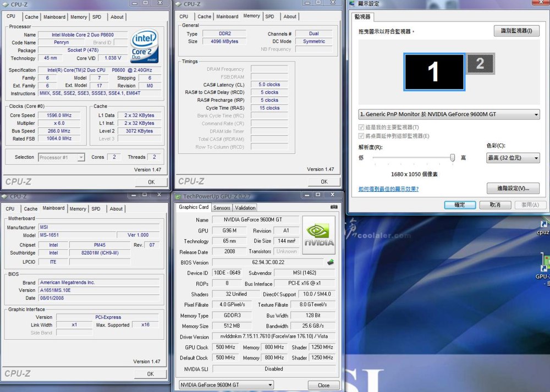This screenshot has width=550, height=392.
Task: Open 進階設定(V)... advanced settings
Action: (x=513, y=188)
